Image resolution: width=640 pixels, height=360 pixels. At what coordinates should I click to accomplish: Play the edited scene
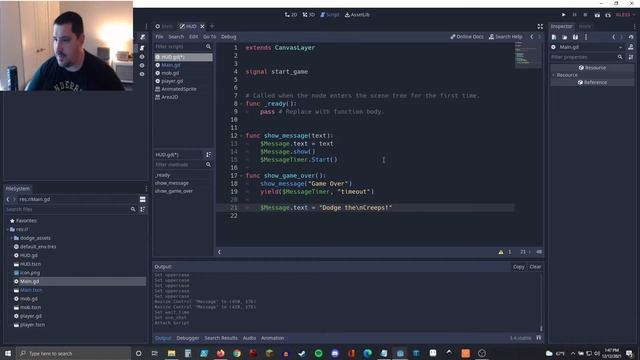pos(597,15)
